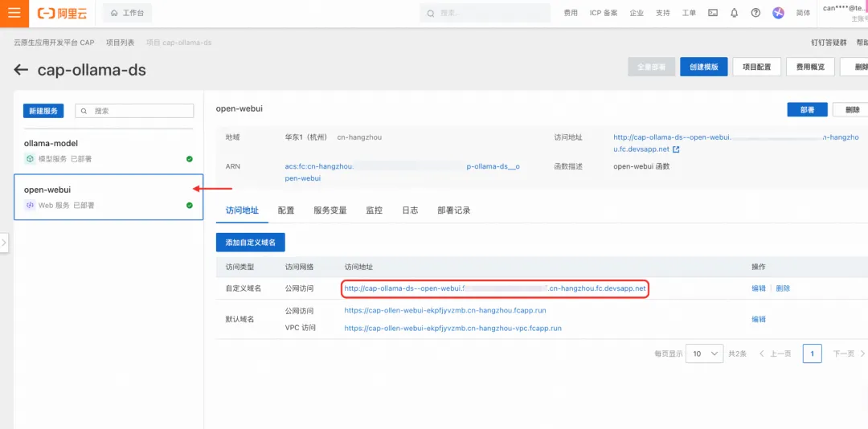Click the ollama-model green status icon
868x429 pixels.
click(x=190, y=159)
